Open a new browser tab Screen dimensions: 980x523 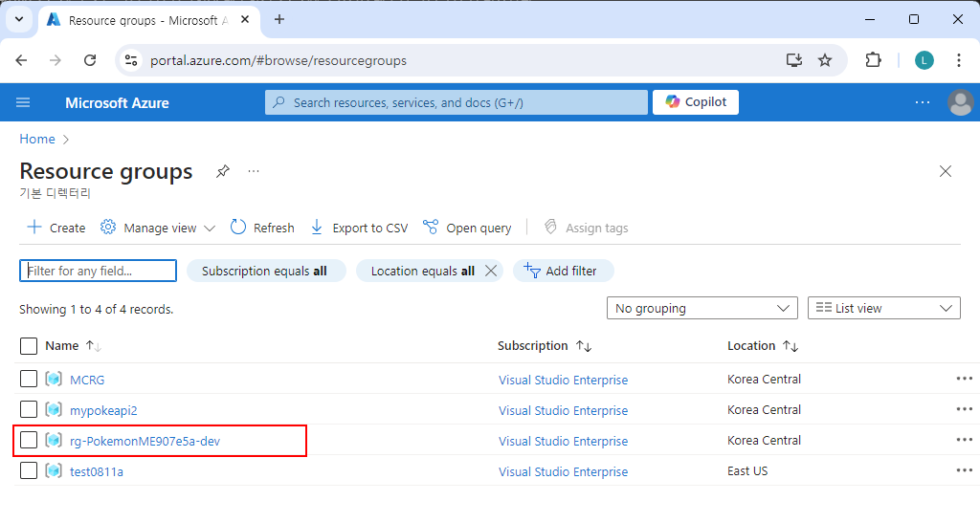tap(279, 19)
